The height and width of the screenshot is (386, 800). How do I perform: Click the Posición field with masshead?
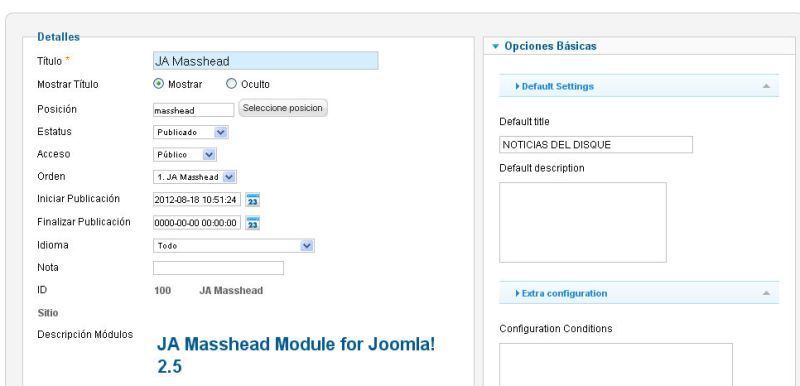[x=193, y=110]
